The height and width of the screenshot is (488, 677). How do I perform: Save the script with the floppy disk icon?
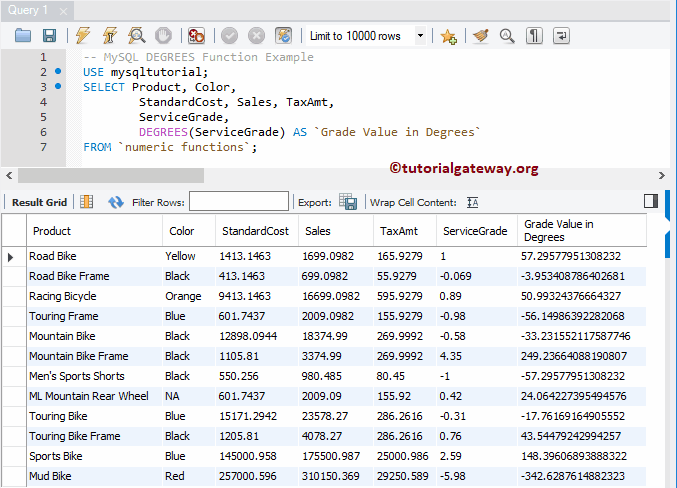coord(49,36)
